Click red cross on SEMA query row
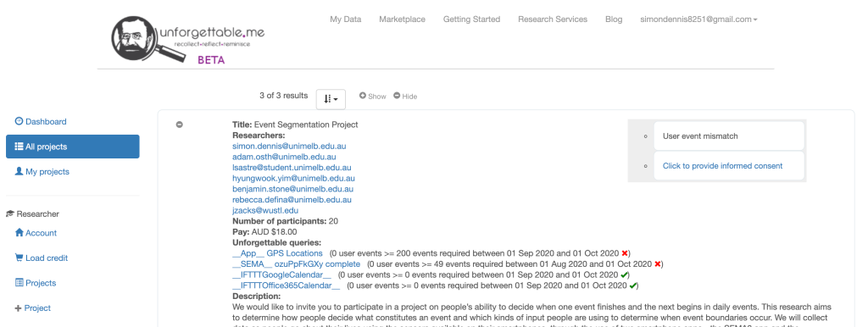This screenshot has height=327, width=868. (x=657, y=264)
